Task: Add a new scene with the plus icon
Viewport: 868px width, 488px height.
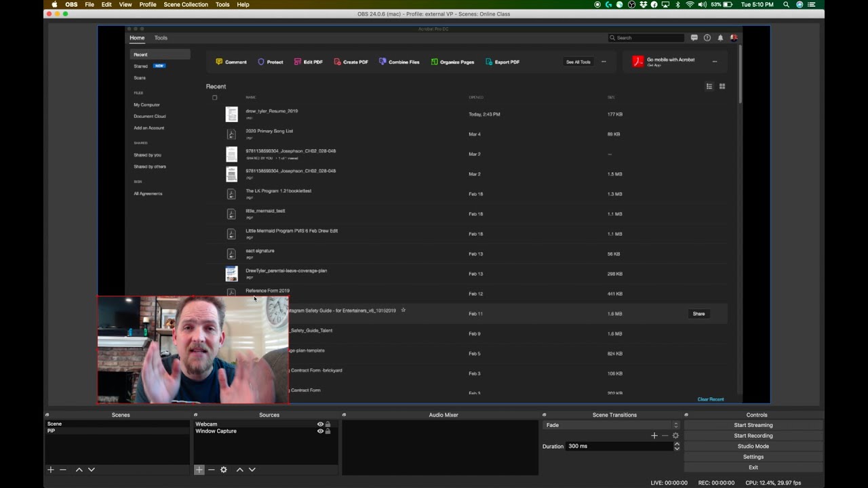Action: point(50,470)
